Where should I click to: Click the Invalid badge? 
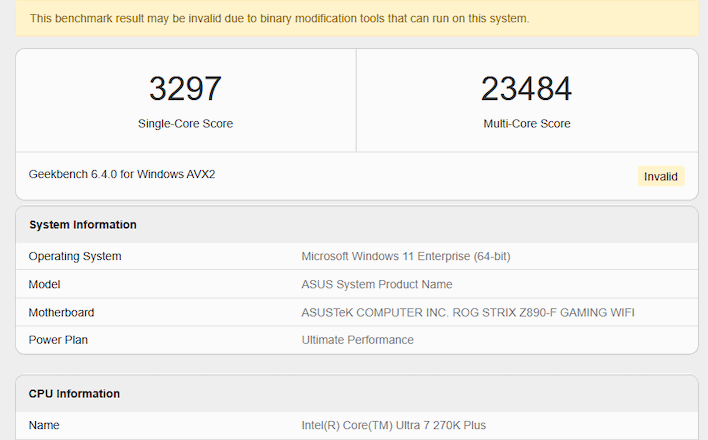(661, 176)
